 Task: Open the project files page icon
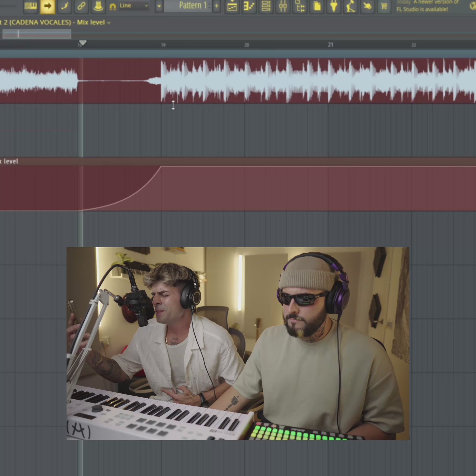(317, 6)
